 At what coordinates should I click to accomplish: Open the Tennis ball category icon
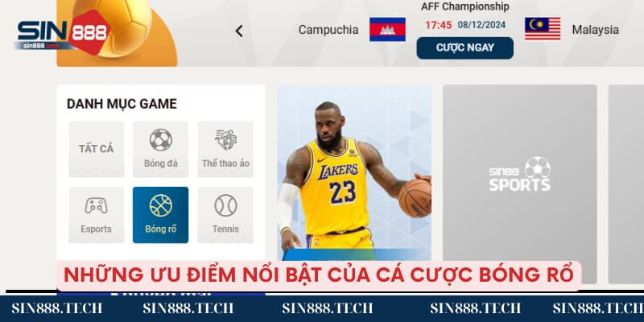[225, 205]
